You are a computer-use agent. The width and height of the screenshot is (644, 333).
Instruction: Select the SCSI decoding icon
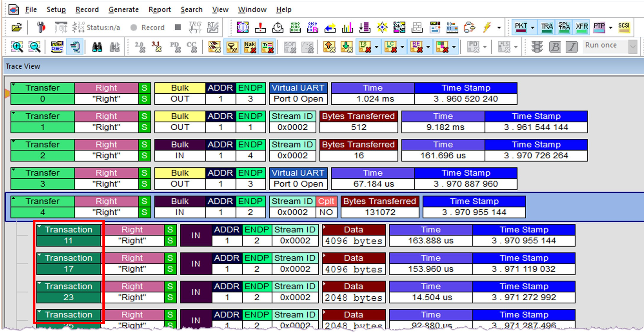(x=624, y=27)
